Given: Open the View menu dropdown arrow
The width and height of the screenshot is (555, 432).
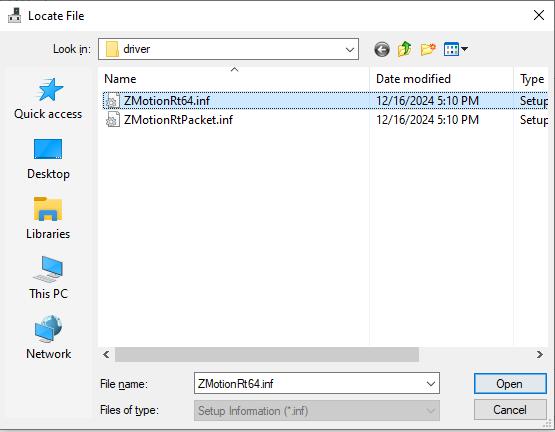Looking at the screenshot, I should click(x=464, y=49).
